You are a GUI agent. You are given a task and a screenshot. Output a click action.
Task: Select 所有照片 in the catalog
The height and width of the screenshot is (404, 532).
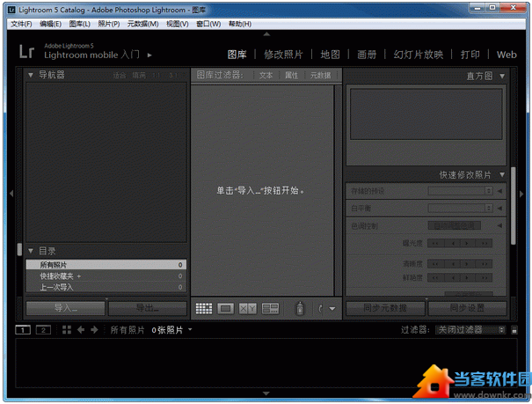pos(106,264)
